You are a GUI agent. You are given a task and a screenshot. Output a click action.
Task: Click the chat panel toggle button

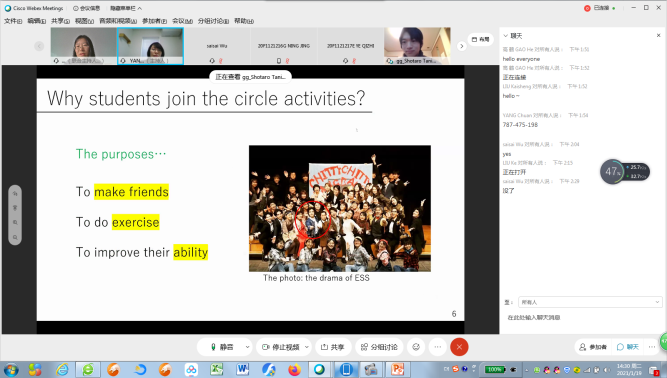[628, 347]
